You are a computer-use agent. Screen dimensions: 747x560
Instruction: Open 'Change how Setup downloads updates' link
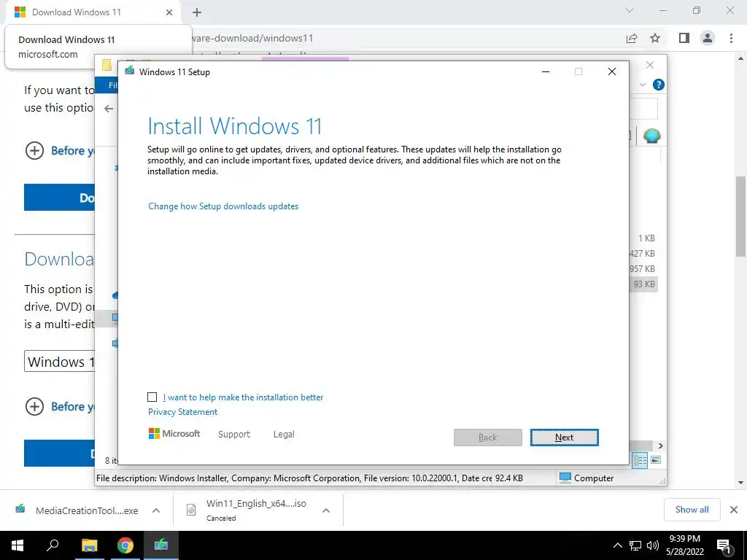(x=223, y=206)
